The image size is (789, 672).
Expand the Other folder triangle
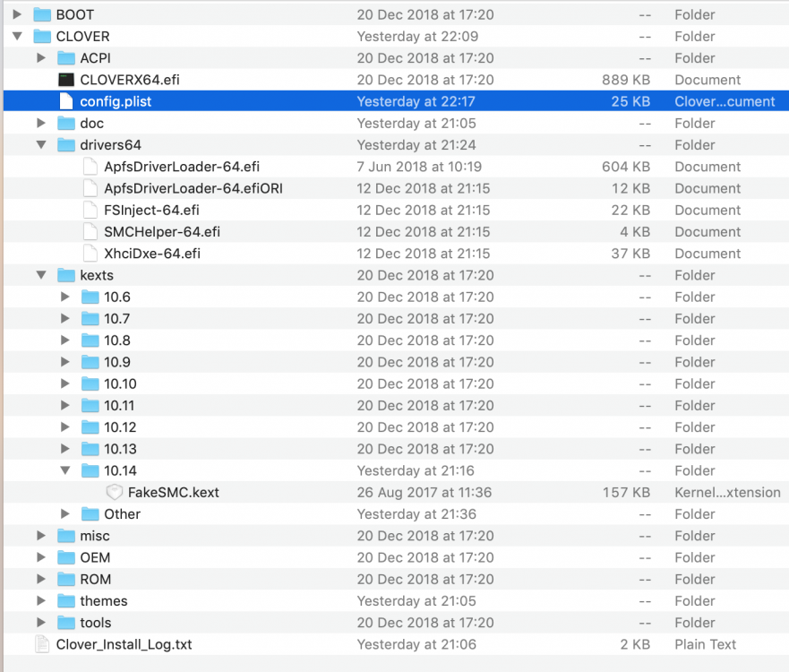click(x=64, y=513)
